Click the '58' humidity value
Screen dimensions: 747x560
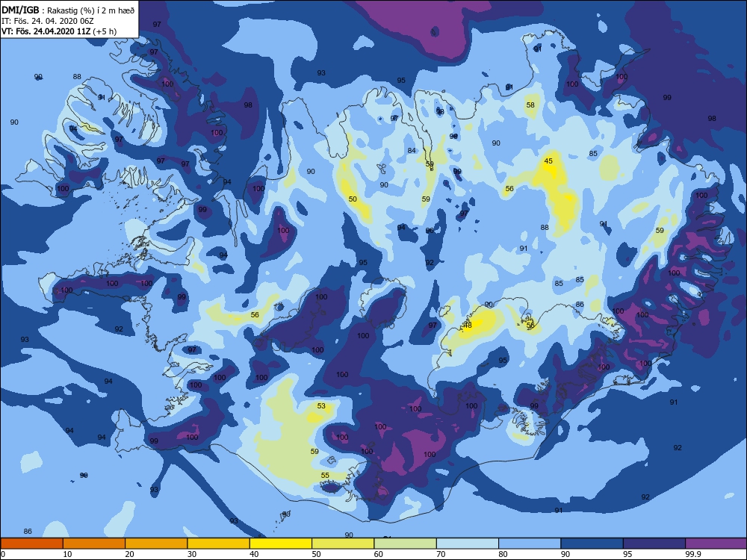click(530, 105)
